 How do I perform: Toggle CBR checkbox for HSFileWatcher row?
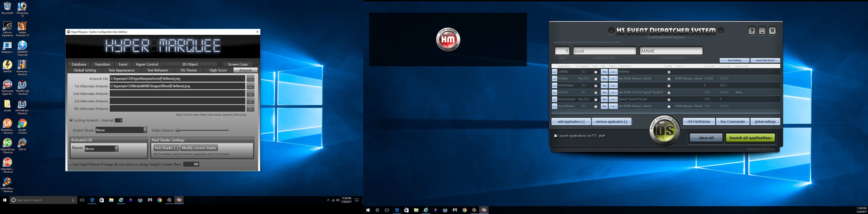tap(596, 86)
